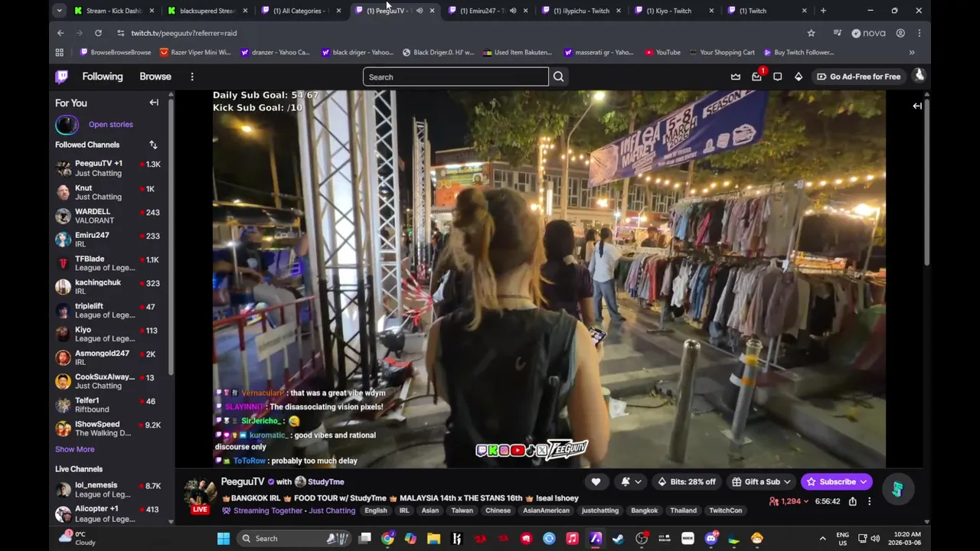Open tab search chevron in Chrome
Screen dimensions: 980x551
click(x=59, y=11)
